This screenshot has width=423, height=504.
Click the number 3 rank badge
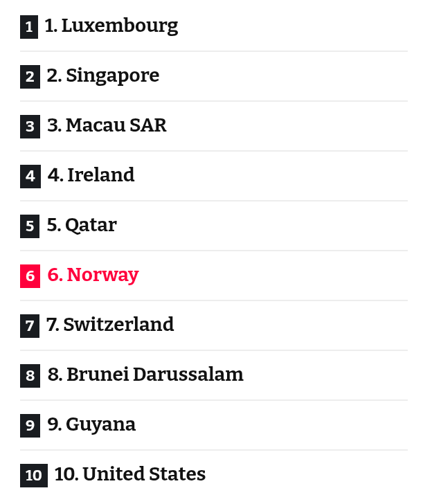30,127
